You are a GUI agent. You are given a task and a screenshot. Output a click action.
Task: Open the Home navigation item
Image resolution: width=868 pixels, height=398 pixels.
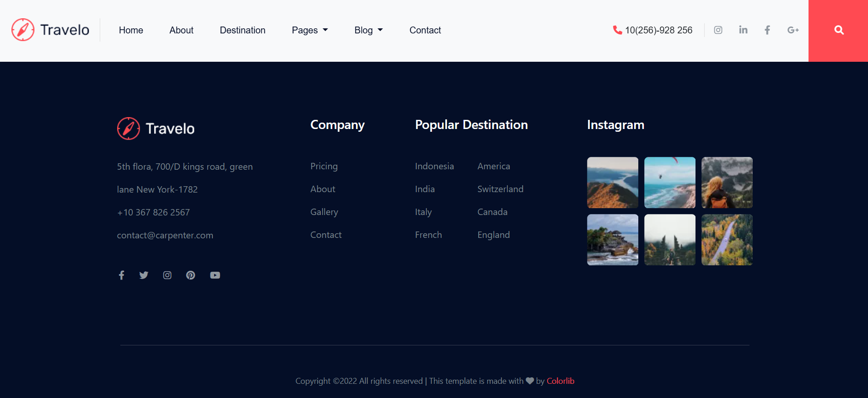pyautogui.click(x=131, y=30)
